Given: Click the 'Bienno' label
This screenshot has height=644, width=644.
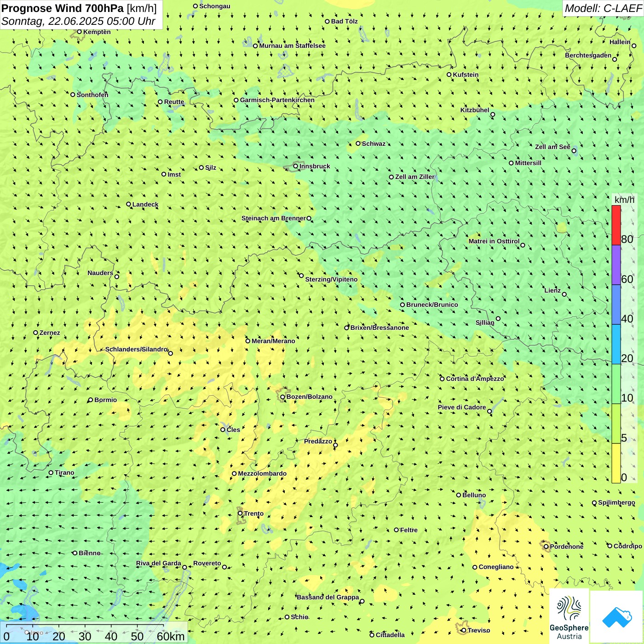Looking at the screenshot, I should coord(89,553).
